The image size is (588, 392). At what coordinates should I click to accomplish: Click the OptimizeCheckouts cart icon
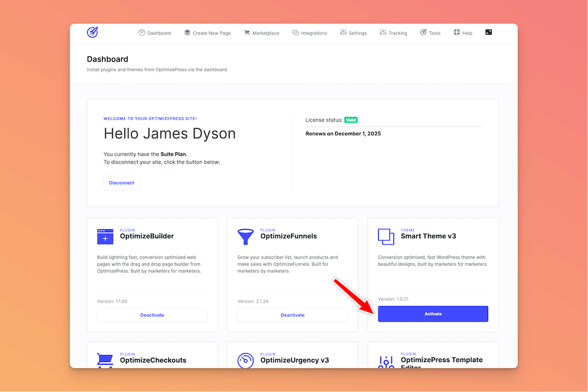click(x=105, y=360)
